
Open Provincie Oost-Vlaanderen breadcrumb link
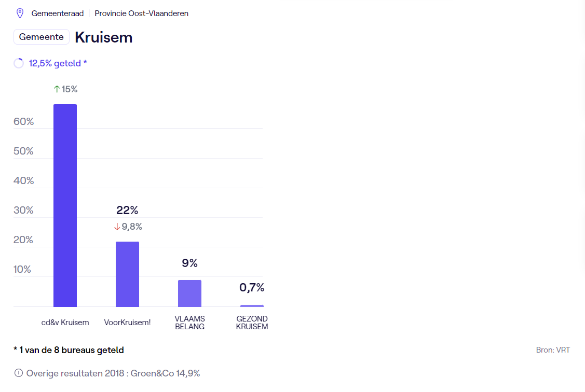(141, 13)
